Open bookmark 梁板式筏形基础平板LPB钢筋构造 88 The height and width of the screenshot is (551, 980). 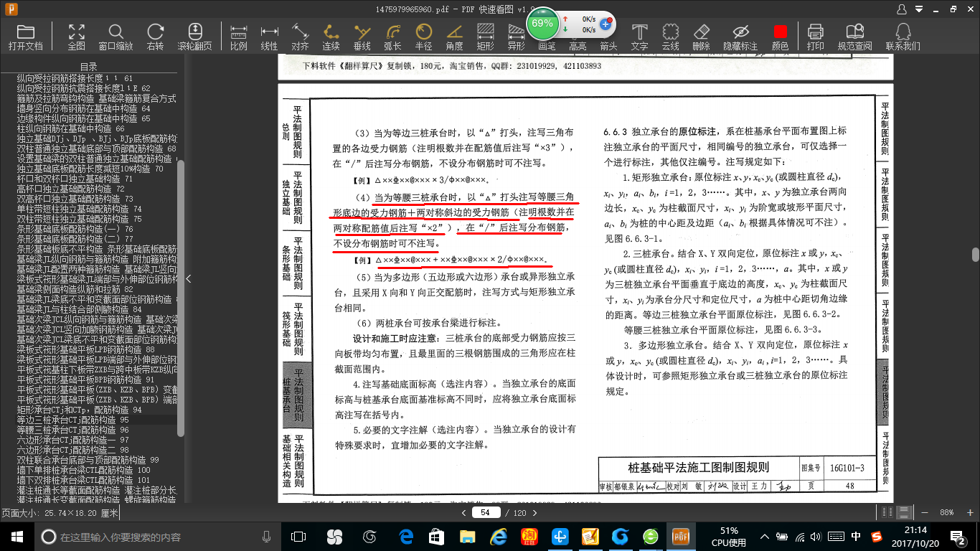click(85, 349)
